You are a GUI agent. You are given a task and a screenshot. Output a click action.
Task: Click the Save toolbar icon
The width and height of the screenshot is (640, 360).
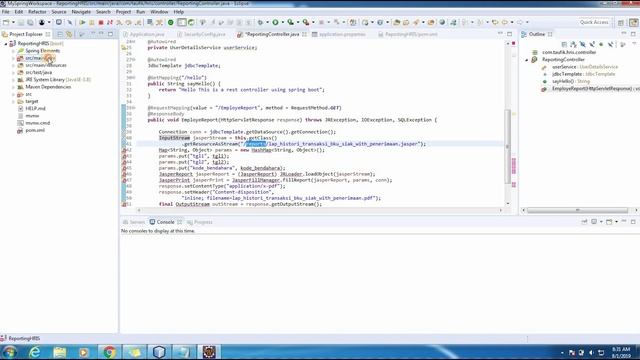click(21, 22)
